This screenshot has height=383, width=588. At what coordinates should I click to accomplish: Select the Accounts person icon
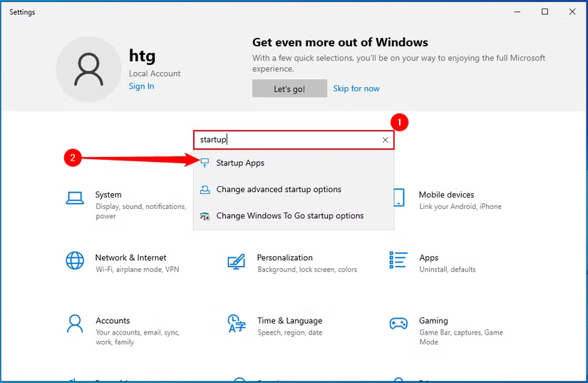coord(75,324)
